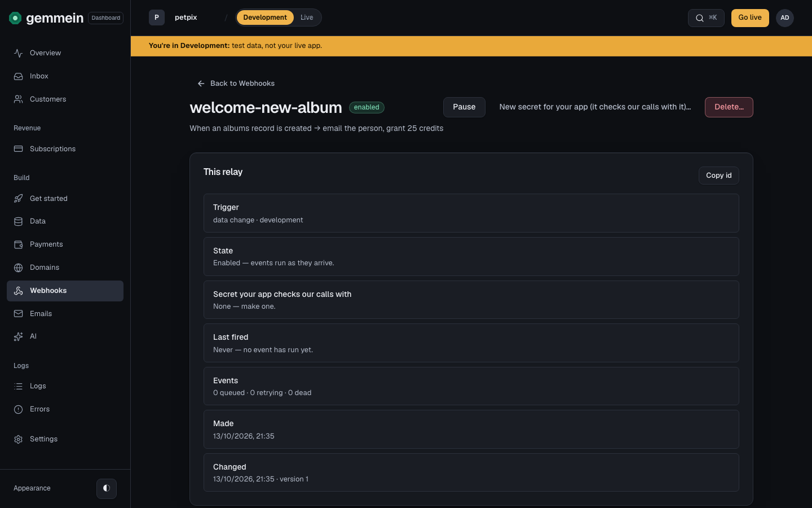Click the Dashboard badge next to logo
Screen dimensions: 812x508
coord(106,18)
